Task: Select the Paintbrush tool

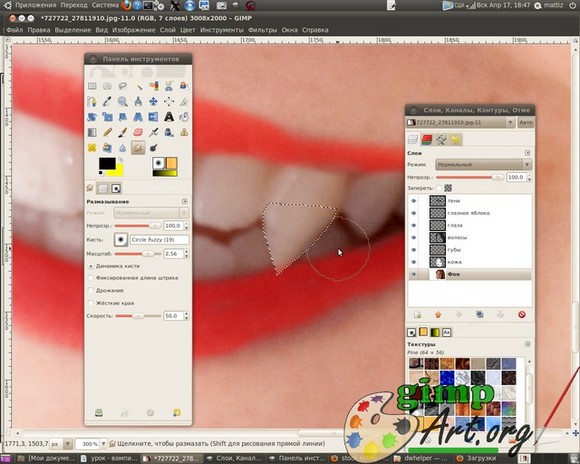Action: (123, 132)
